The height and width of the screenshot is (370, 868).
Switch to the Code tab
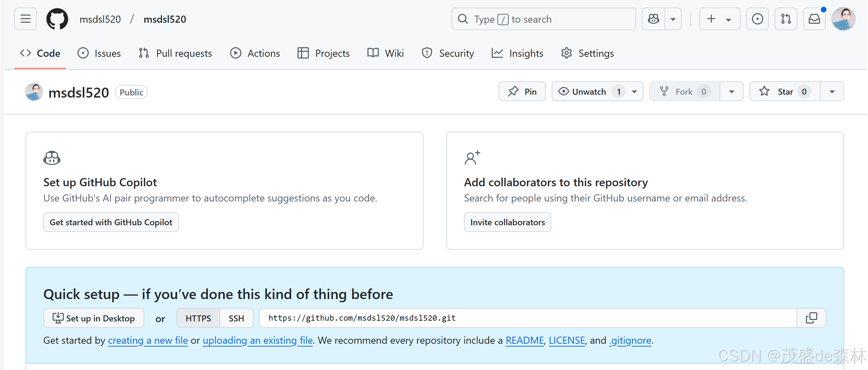point(40,53)
